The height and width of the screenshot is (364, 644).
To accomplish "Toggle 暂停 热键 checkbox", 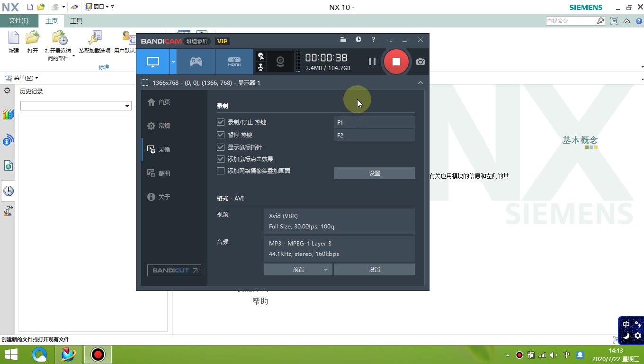I will 221,135.
